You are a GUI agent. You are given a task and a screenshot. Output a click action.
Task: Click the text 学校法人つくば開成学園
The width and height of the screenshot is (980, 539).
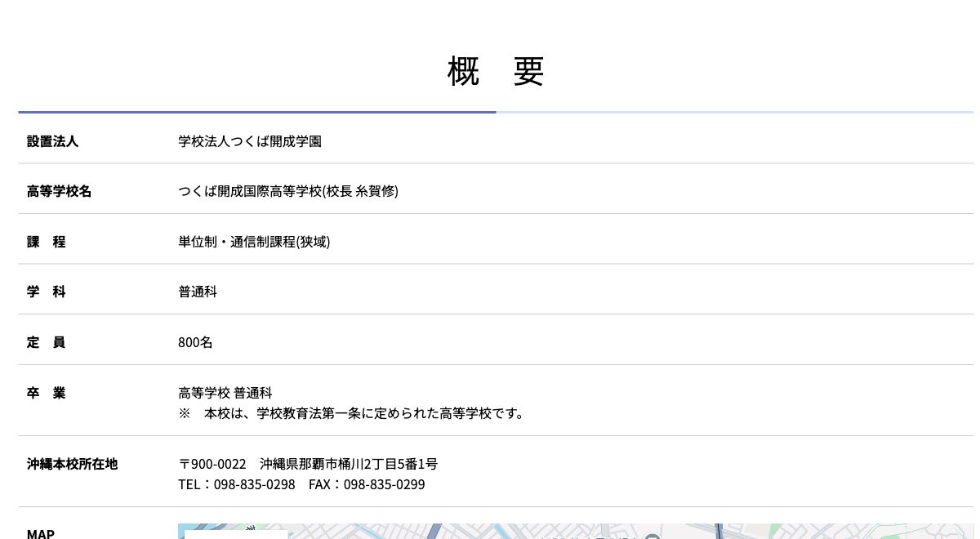(x=250, y=141)
